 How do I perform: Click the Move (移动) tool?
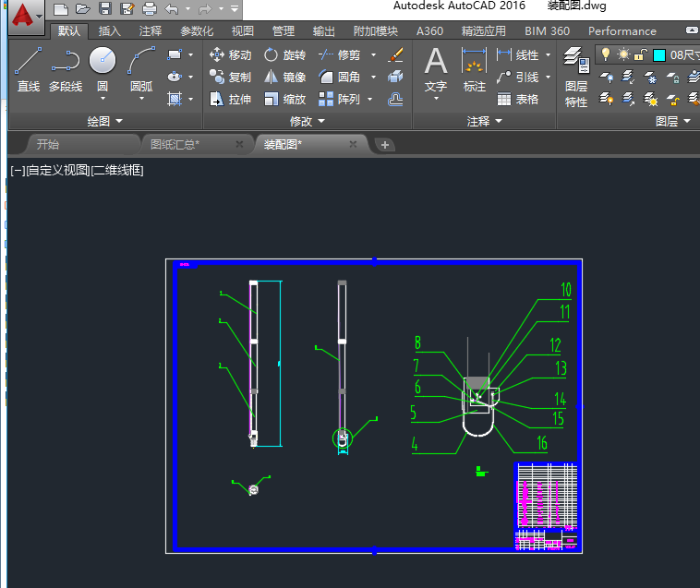tap(230, 54)
